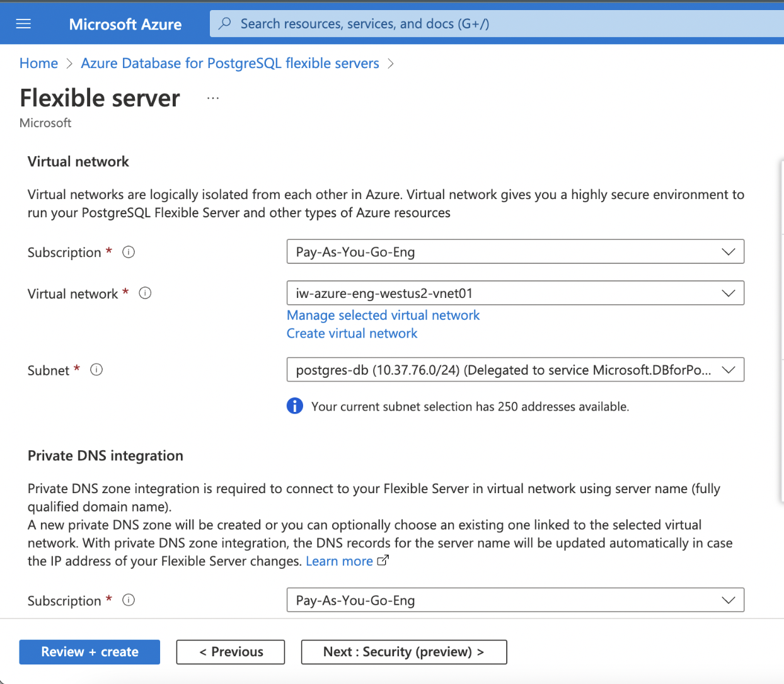Screen dimensions: 784x684
Task: Click the Virtual network section heading
Action: (x=78, y=162)
